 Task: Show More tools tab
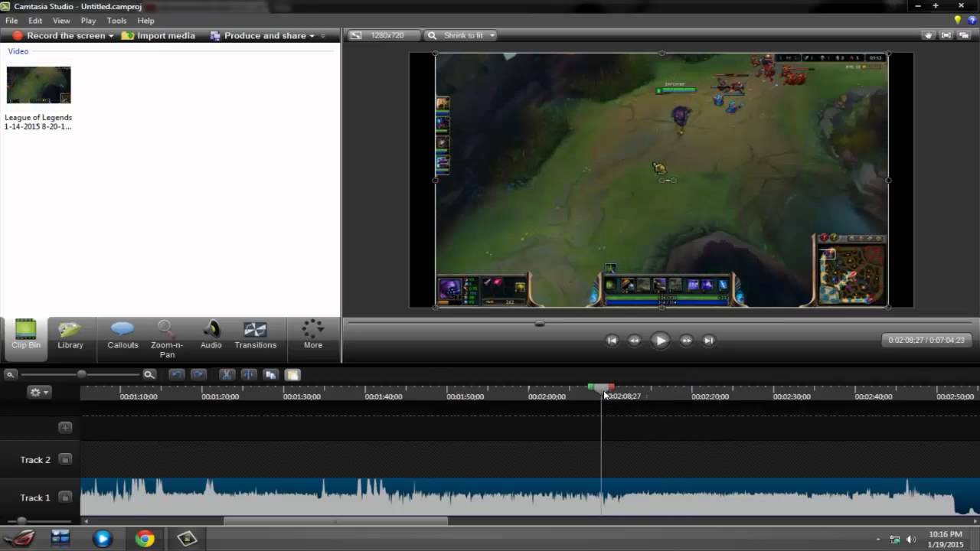(313, 335)
